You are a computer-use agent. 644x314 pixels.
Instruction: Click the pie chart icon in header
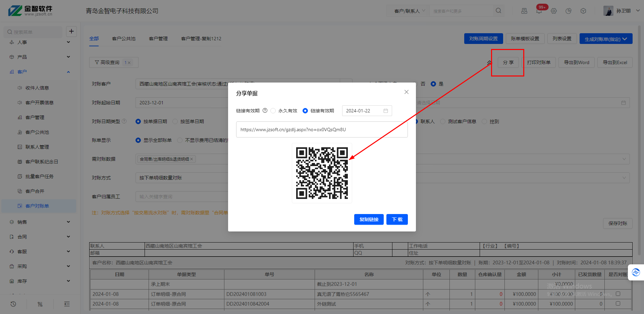click(569, 11)
